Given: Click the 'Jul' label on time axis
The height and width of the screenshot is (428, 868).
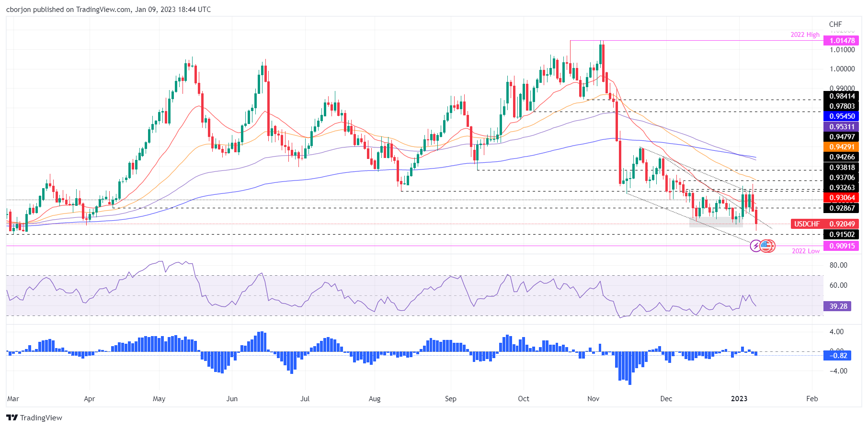Looking at the screenshot, I should coord(305,399).
